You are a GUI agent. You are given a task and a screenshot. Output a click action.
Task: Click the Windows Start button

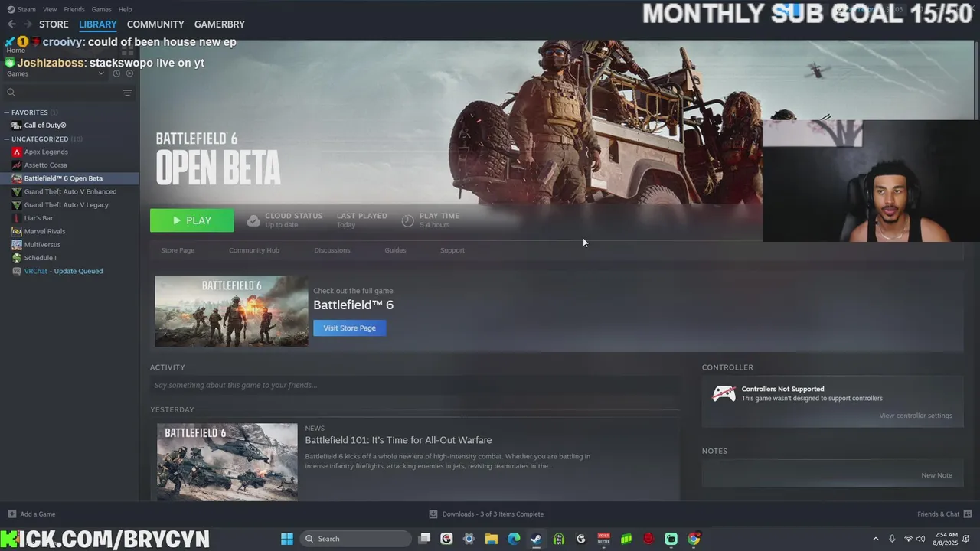point(287,539)
